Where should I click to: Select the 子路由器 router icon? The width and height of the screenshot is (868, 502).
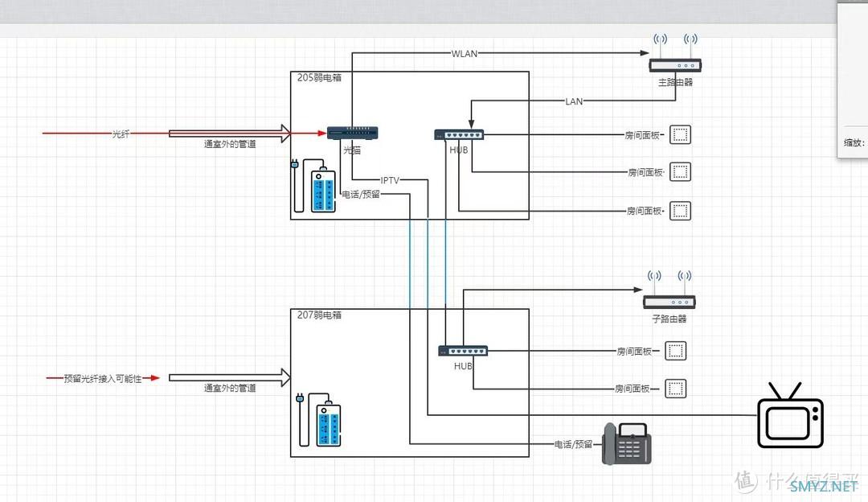[x=669, y=290]
